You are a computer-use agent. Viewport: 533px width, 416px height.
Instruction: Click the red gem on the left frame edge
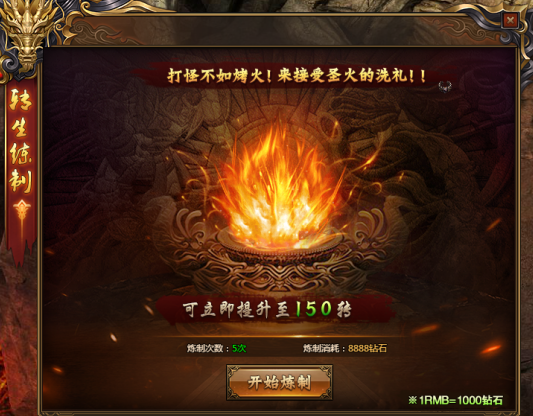[1, 75]
